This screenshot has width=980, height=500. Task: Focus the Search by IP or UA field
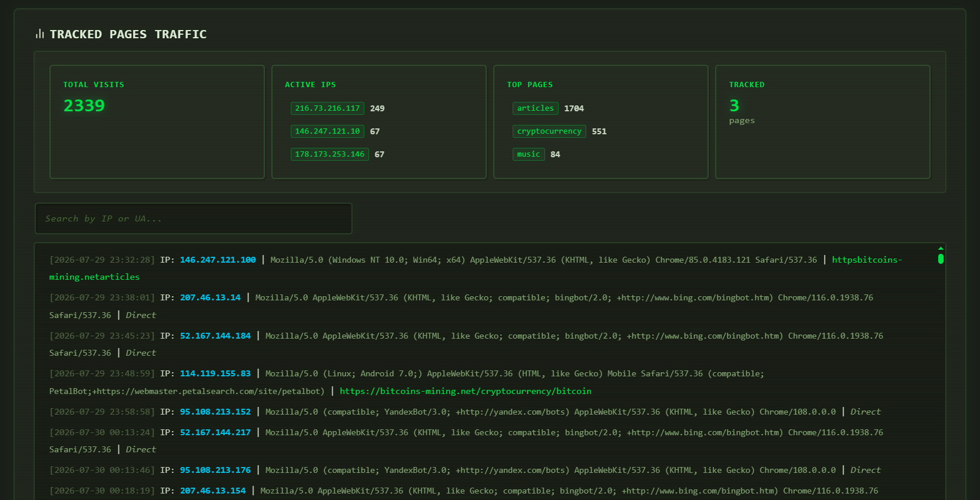pyautogui.click(x=194, y=218)
